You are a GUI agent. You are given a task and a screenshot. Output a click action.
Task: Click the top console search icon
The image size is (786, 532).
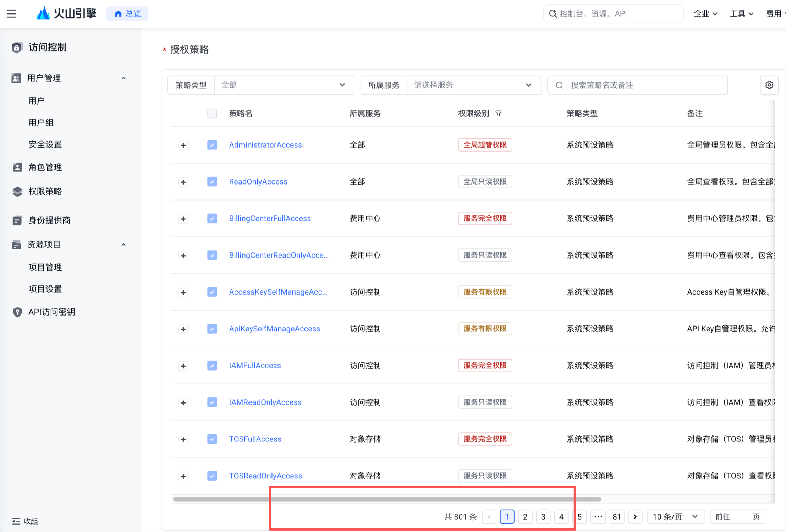(x=553, y=14)
